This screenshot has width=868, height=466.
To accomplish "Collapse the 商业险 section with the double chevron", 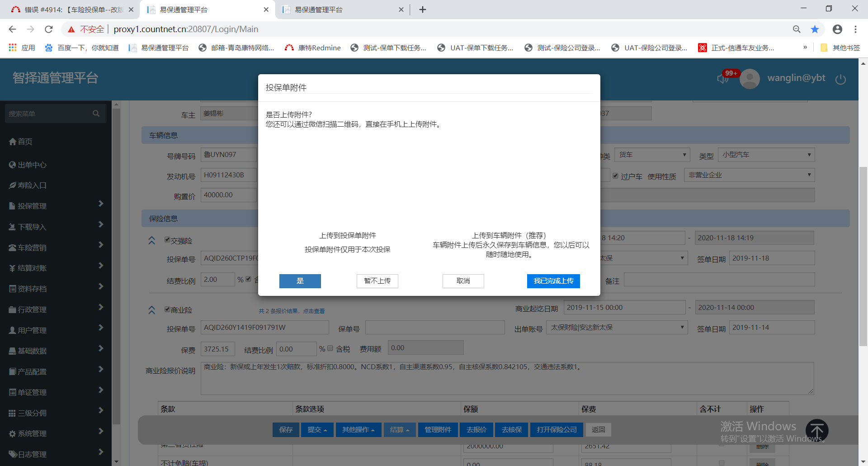I will click(x=152, y=310).
